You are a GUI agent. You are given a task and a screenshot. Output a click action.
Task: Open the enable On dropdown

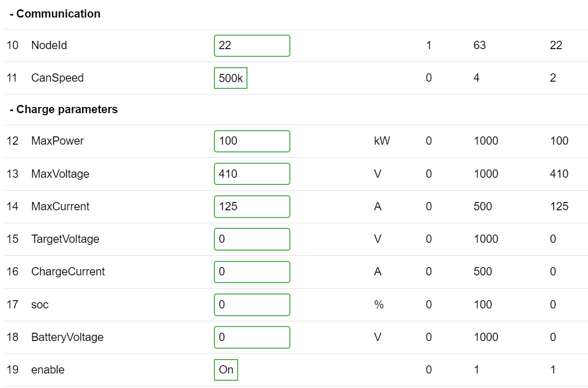click(226, 369)
